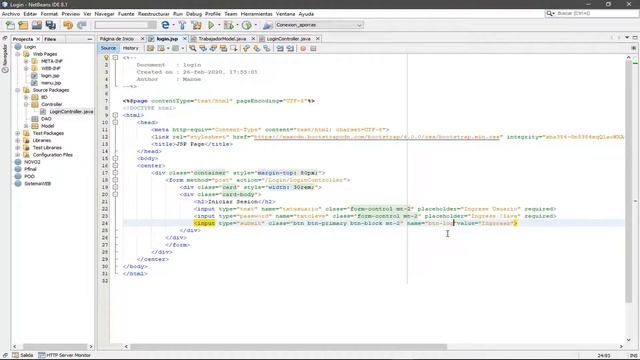This screenshot has width=640, height=360.
Task: Toggle the code fold at line 9
Action: [116, 116]
